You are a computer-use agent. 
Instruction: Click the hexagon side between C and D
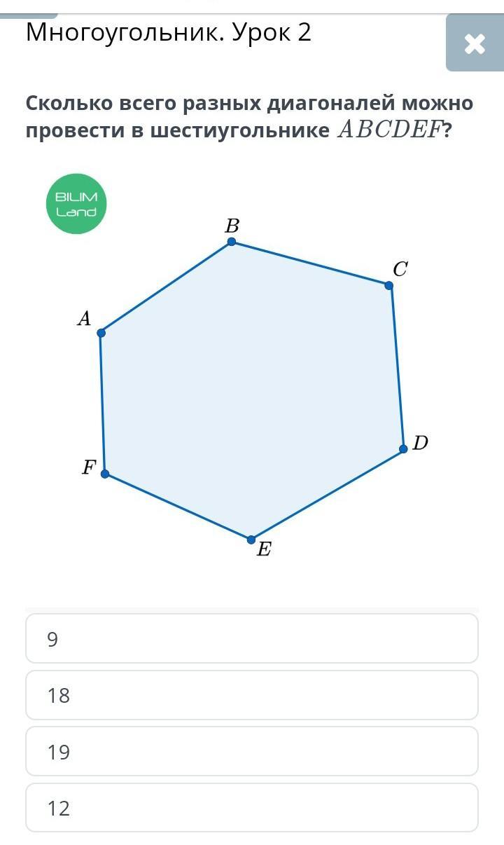click(397, 366)
